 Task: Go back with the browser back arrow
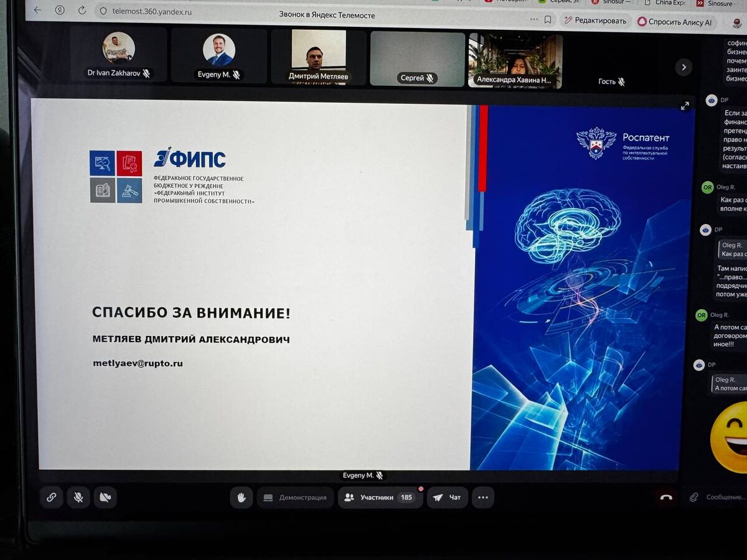(x=37, y=10)
